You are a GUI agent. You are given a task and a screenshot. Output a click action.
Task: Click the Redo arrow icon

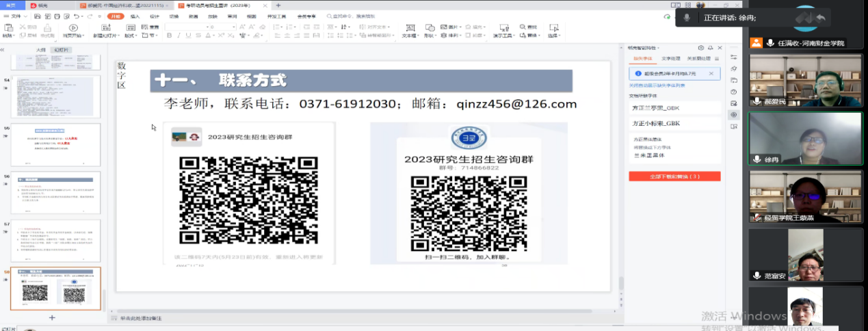click(90, 16)
